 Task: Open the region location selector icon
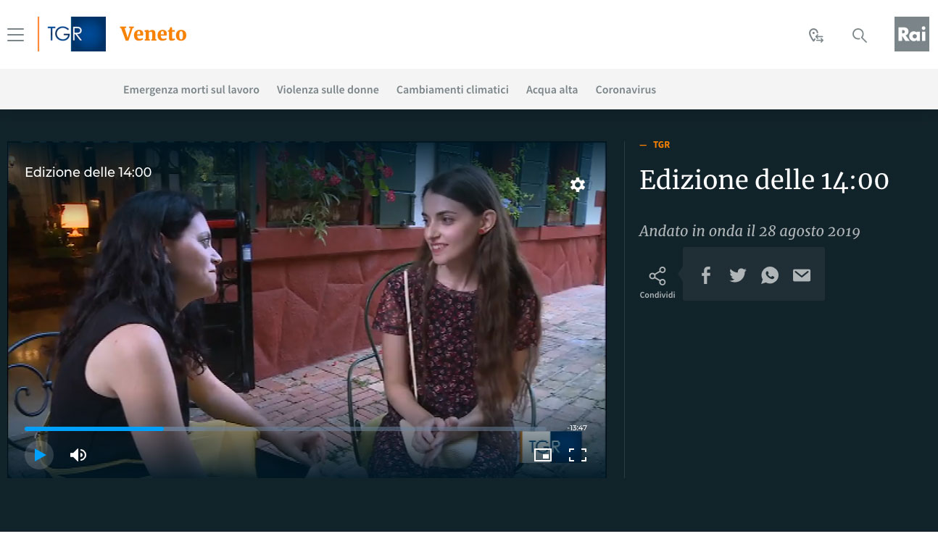pyautogui.click(x=816, y=35)
